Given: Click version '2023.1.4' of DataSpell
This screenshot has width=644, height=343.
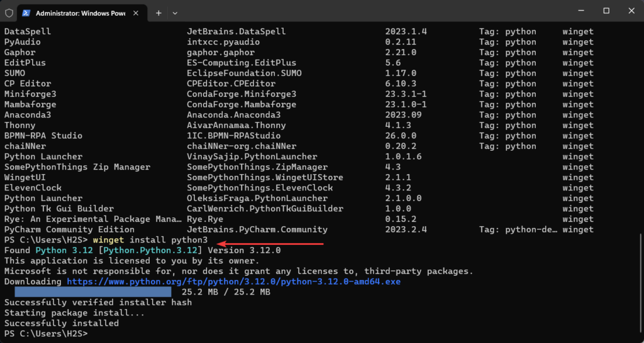Looking at the screenshot, I should coord(406,31).
